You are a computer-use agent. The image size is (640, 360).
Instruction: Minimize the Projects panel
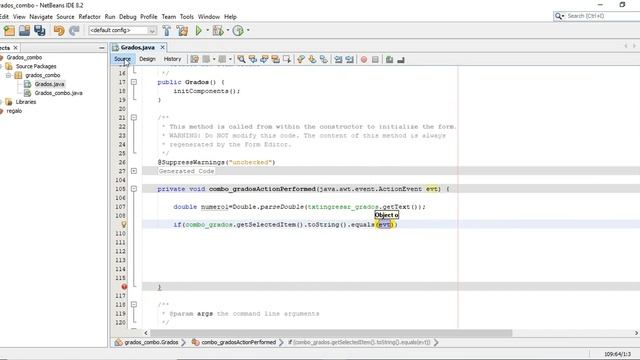point(102,48)
